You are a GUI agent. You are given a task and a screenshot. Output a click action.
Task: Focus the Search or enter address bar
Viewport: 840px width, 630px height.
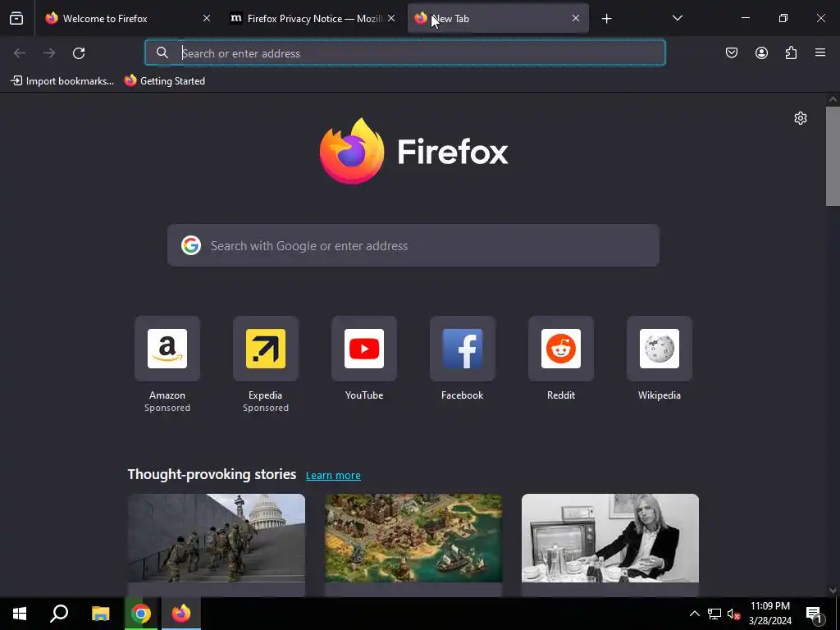click(405, 53)
